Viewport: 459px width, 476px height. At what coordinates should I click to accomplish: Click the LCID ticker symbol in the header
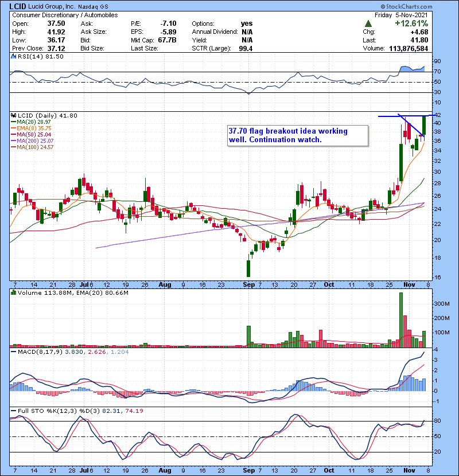[18, 6]
